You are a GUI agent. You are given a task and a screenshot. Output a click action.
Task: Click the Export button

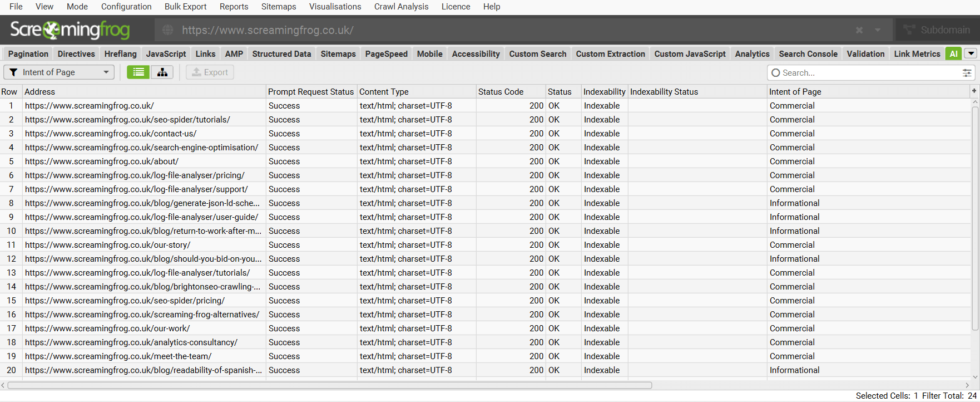coord(210,72)
